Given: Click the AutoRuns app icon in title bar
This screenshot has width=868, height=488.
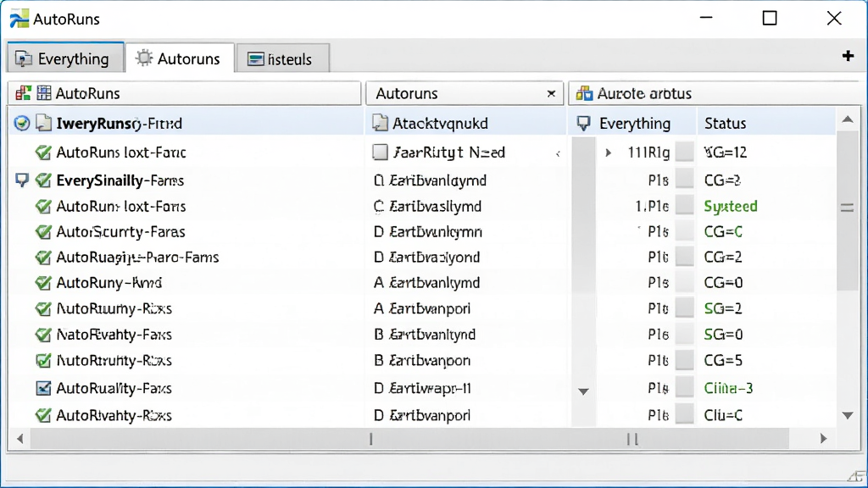Looking at the screenshot, I should (19, 19).
